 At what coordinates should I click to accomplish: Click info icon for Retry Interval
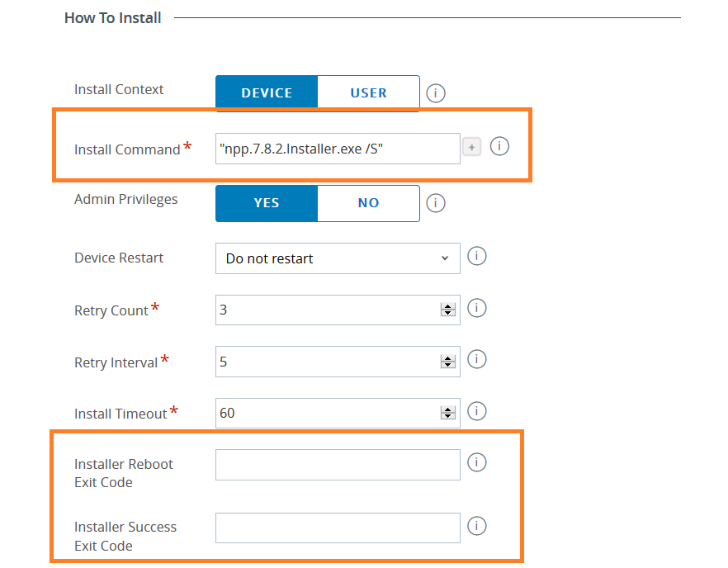pos(476,359)
